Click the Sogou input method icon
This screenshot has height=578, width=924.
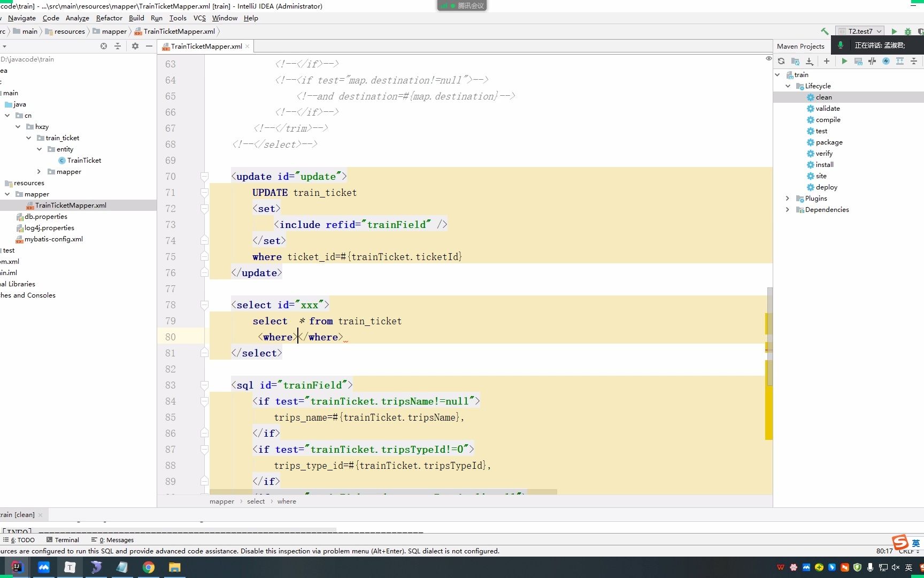click(x=900, y=542)
